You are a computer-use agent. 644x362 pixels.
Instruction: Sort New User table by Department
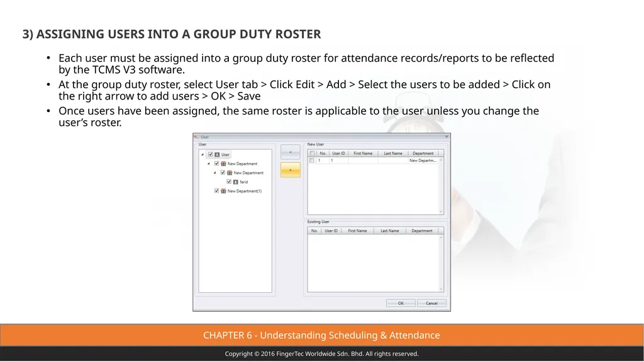(423, 154)
